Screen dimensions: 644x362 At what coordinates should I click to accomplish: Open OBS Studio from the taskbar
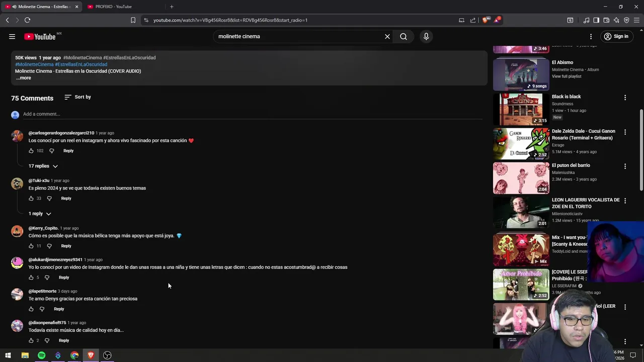tap(107, 355)
